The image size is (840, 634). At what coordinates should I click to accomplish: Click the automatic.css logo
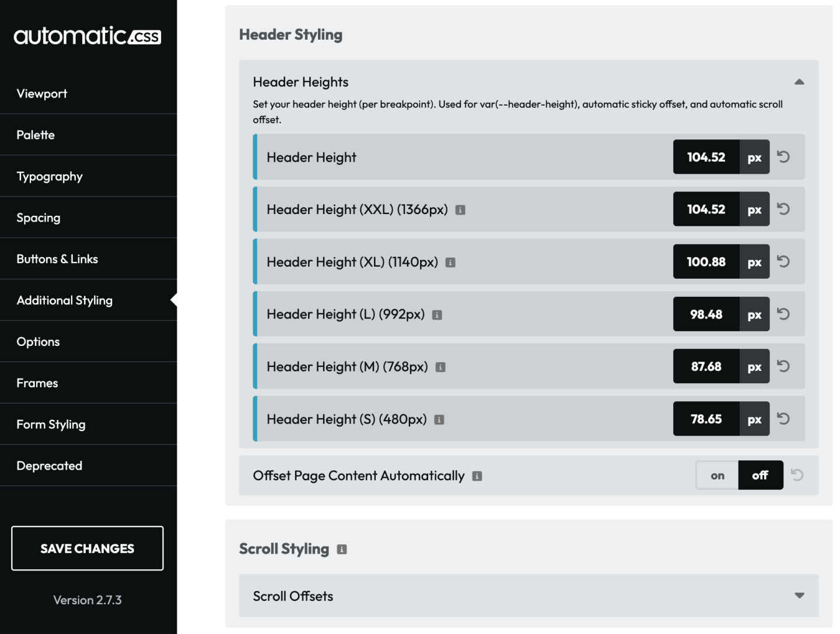pyautogui.click(x=87, y=36)
